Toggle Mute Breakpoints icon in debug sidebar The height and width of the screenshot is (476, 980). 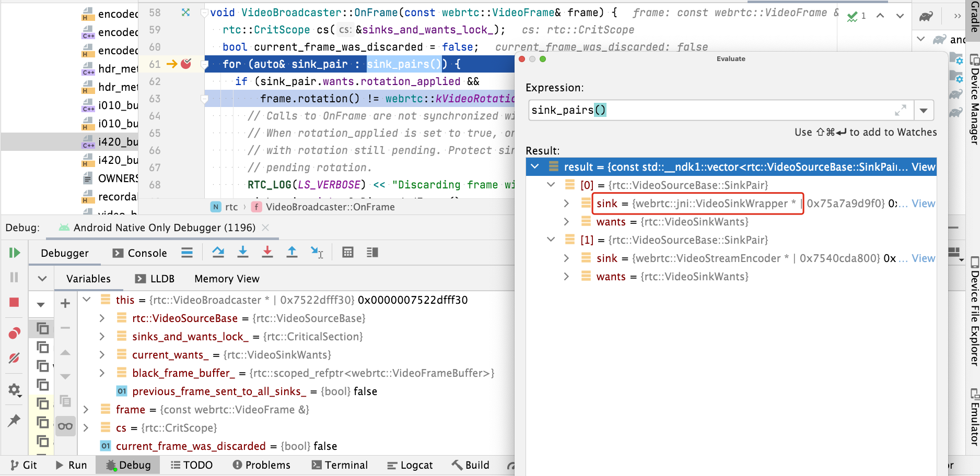14,358
